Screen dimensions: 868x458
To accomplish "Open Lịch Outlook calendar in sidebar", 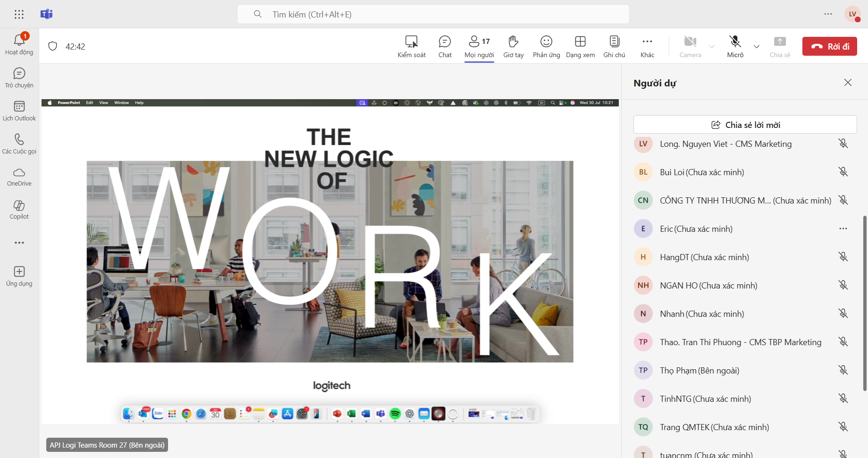I will (x=19, y=111).
